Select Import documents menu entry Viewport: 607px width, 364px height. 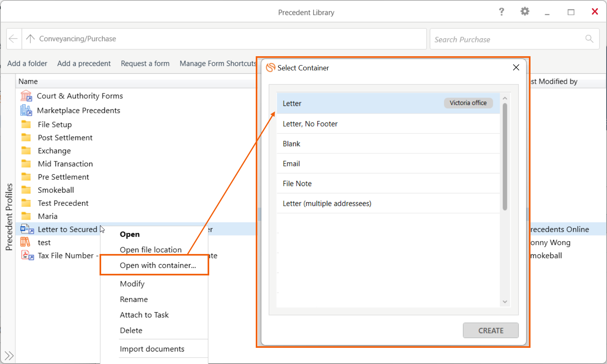click(152, 349)
